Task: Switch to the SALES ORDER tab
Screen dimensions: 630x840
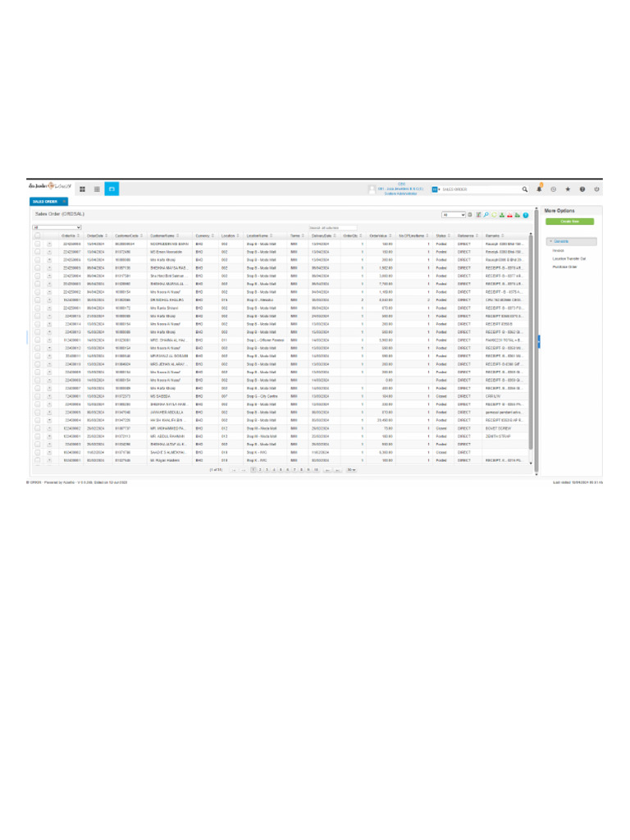Action: pos(45,202)
